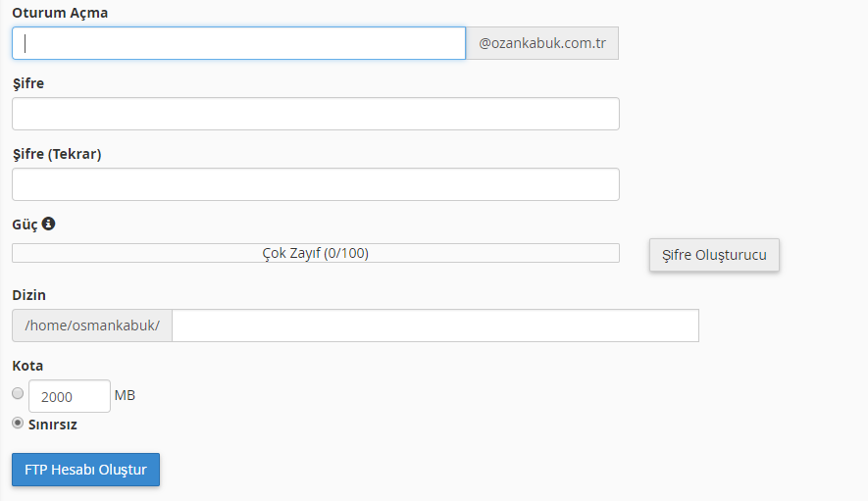The width and height of the screenshot is (868, 501).
Task: Click the Sınırsız label text
Action: coord(53,425)
